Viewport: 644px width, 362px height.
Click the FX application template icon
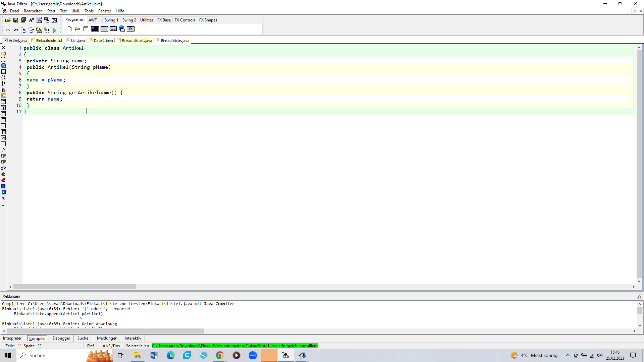tap(130, 29)
